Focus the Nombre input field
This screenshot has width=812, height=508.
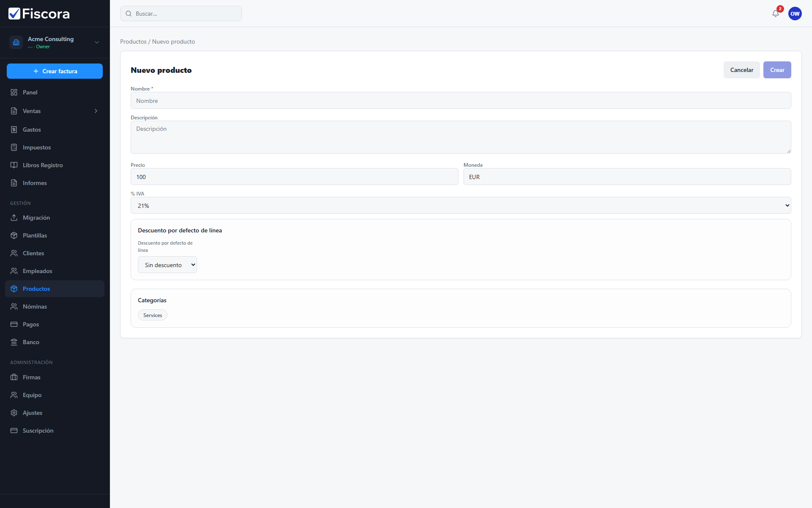[x=461, y=100]
